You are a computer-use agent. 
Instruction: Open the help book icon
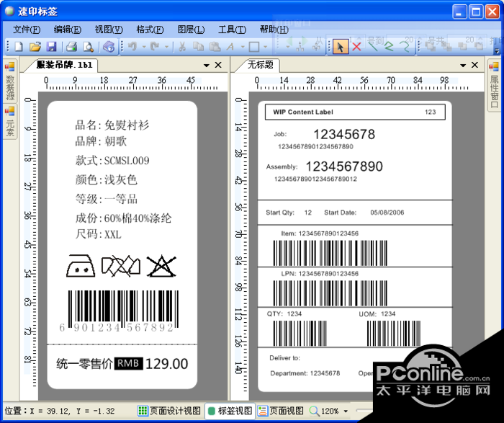coord(109,47)
